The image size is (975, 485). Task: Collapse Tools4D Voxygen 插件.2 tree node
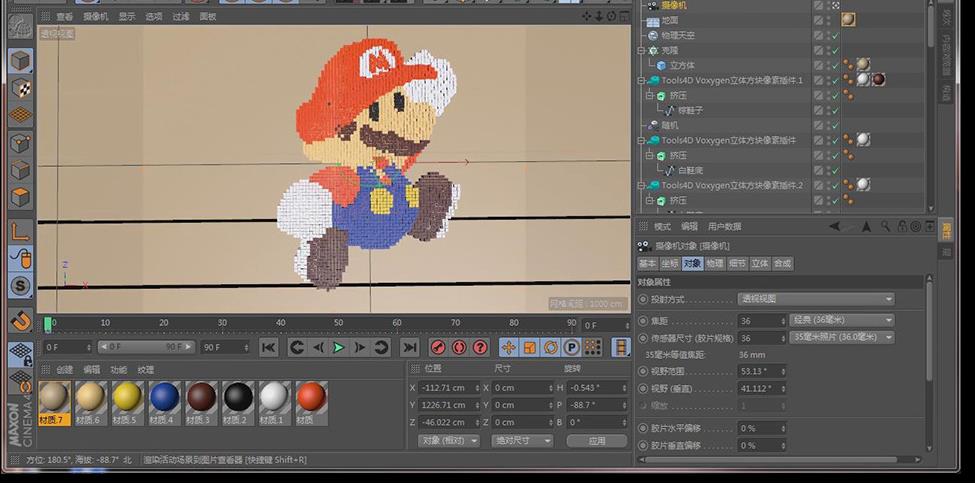641,185
